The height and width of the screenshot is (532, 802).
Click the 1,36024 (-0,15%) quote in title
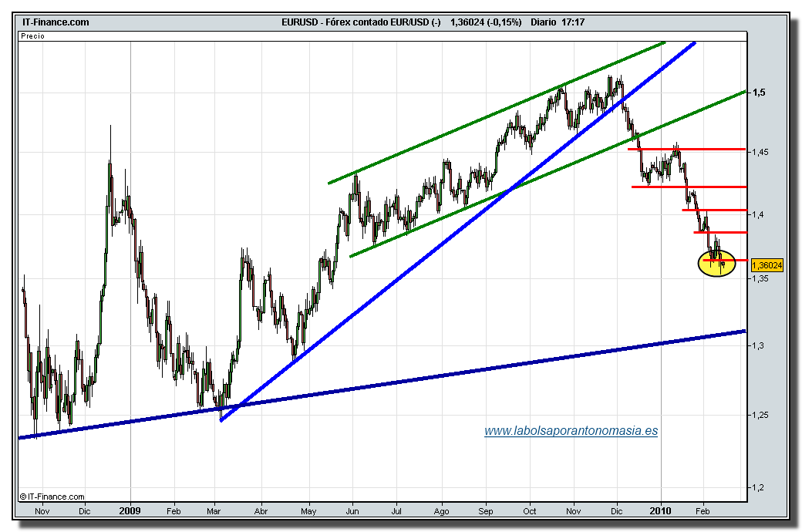point(486,22)
